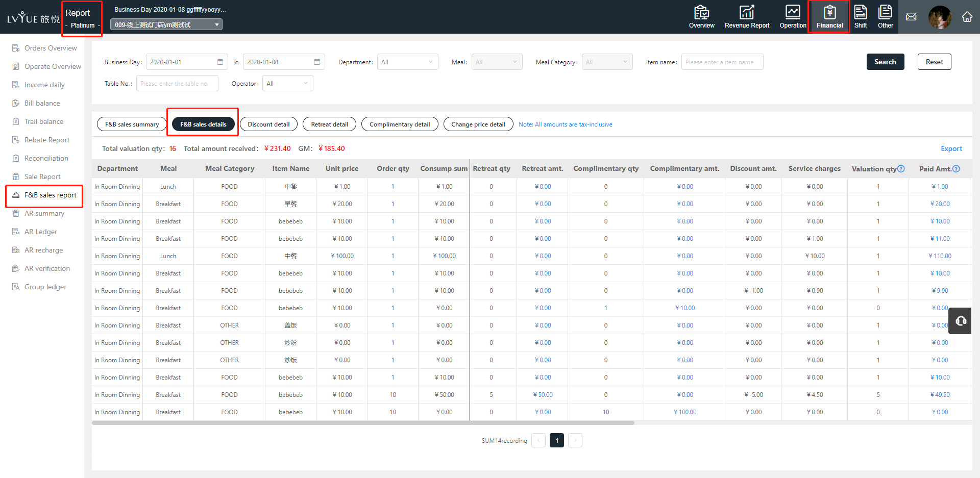Select the Financial icon
The height and width of the screenshot is (478, 980).
point(829,17)
